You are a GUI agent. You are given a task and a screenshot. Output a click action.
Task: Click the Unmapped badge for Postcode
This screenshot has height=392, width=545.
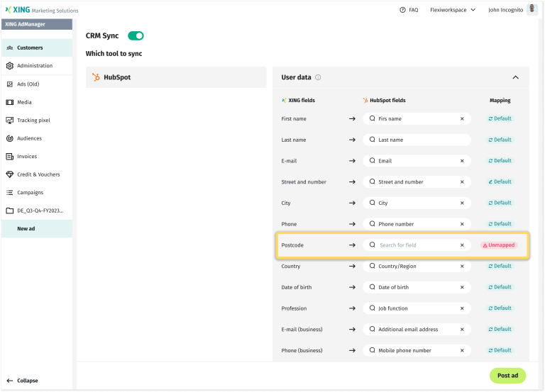tap(500, 245)
